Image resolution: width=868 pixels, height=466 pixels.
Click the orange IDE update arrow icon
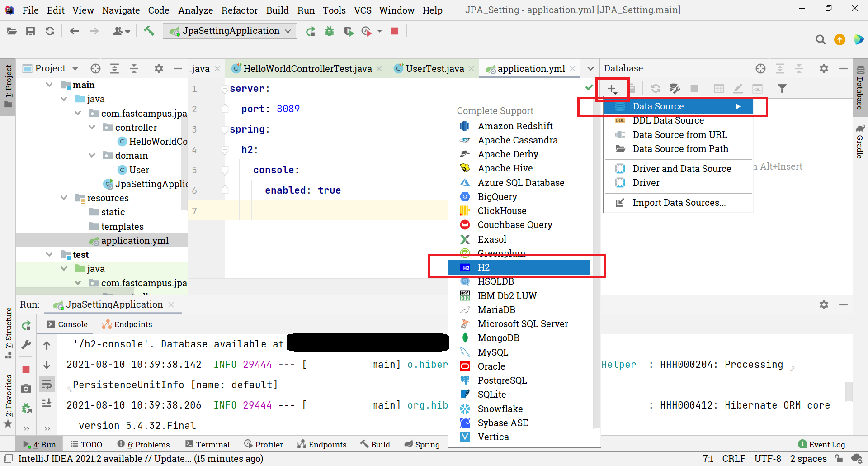(x=840, y=40)
